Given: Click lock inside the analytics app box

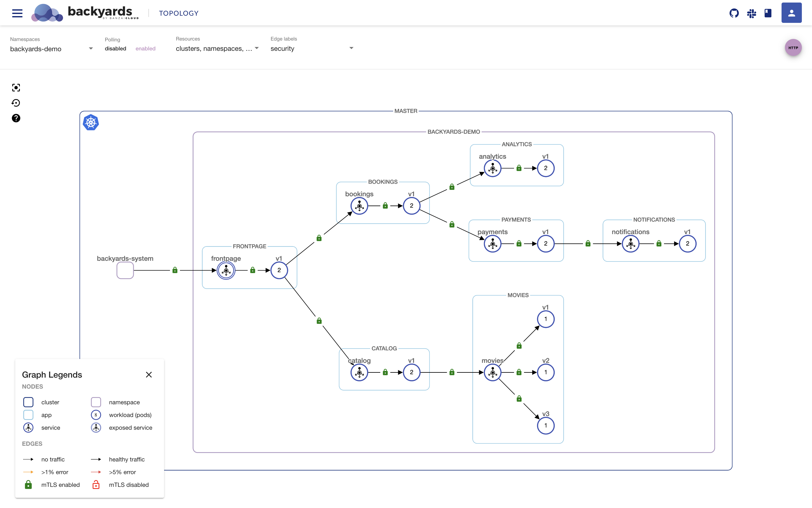Looking at the screenshot, I should 519,168.
